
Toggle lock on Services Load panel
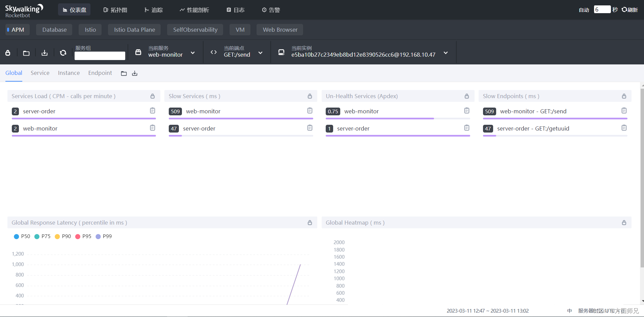tap(153, 96)
